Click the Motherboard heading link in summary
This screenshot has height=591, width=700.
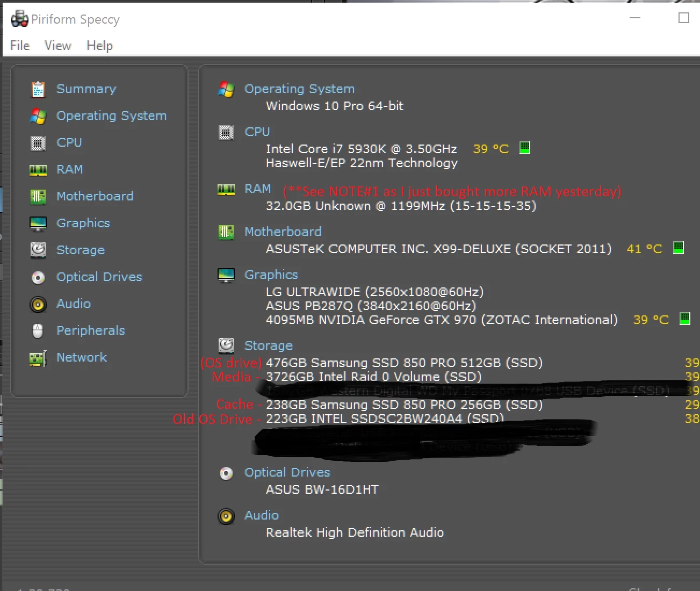point(283,232)
